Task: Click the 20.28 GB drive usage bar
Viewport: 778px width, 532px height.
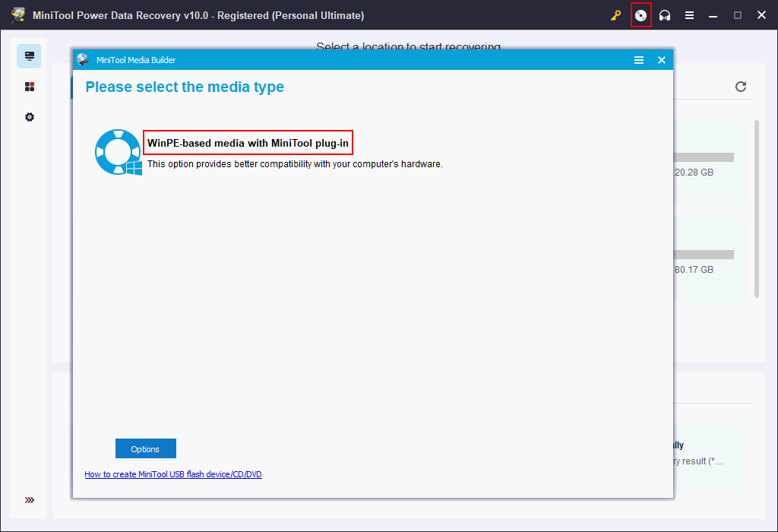Action: (x=704, y=157)
